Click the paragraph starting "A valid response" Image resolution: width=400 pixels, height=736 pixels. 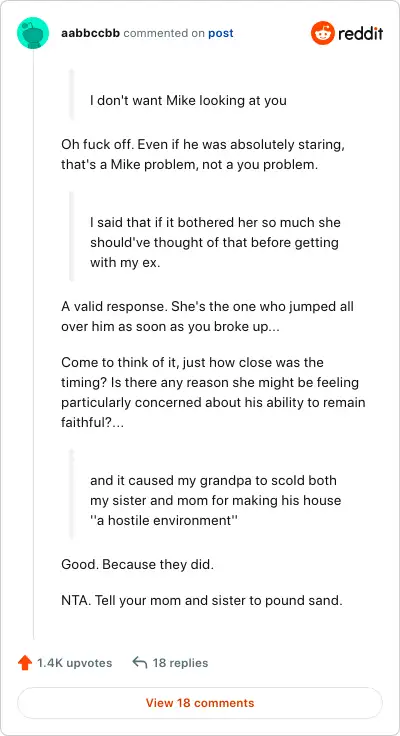coord(208,316)
